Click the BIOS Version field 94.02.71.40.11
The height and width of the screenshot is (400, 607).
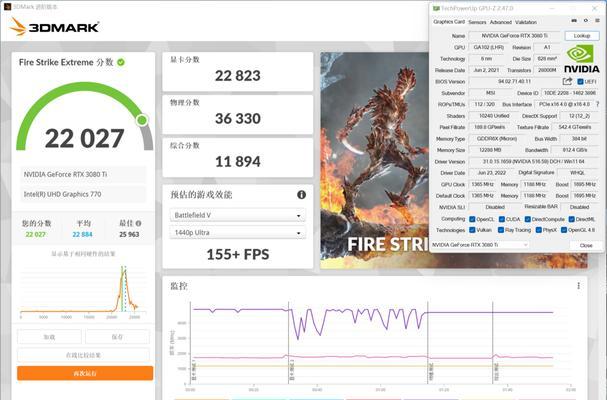[x=514, y=81]
